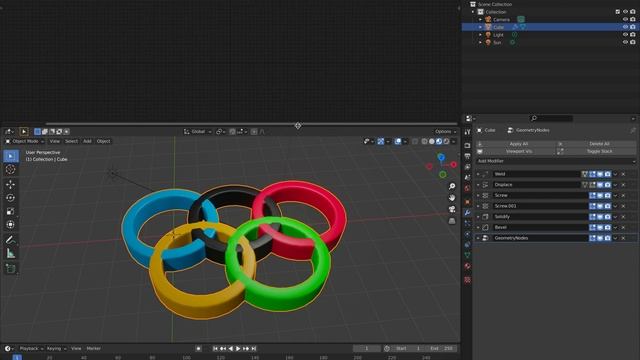Select the Add Cube tool

pyautogui.click(x=11, y=269)
